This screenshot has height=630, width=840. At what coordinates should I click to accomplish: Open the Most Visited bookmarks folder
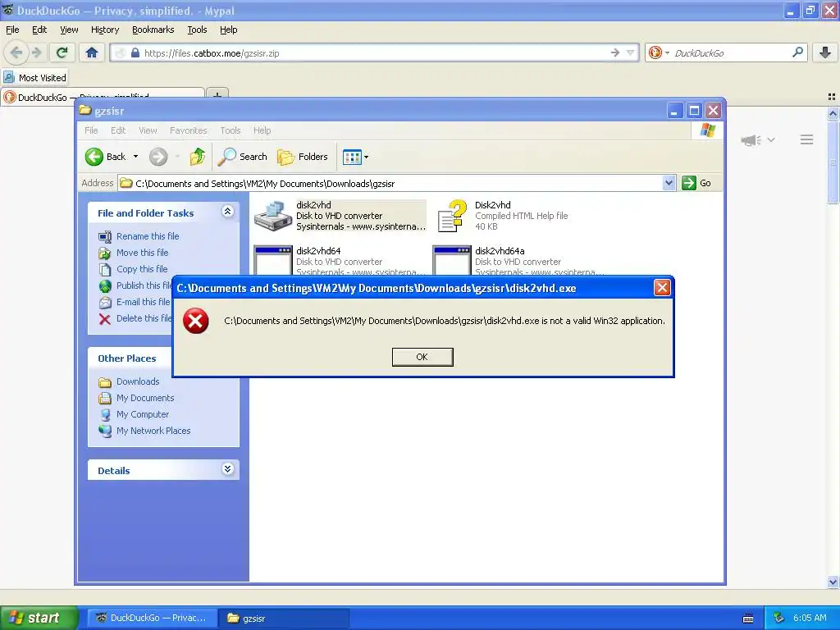click(35, 78)
